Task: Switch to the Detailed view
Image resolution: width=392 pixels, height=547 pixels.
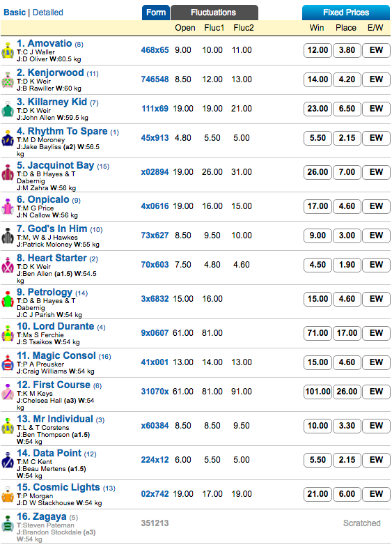Action: [48, 13]
